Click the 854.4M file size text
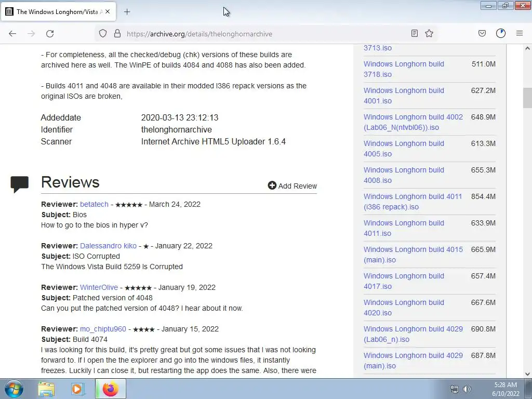Screen dimensions: 532x399 click(x=483, y=196)
